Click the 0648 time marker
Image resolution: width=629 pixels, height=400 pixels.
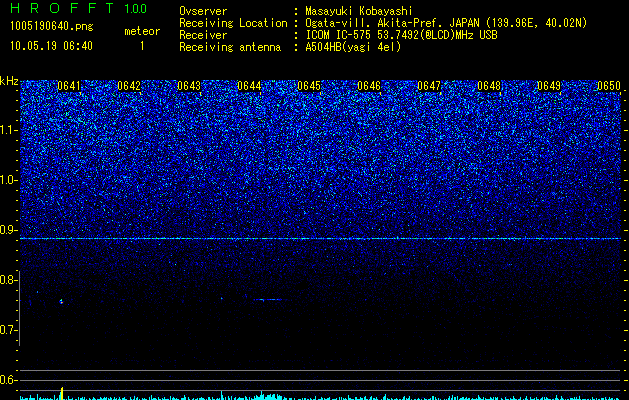[x=489, y=86]
